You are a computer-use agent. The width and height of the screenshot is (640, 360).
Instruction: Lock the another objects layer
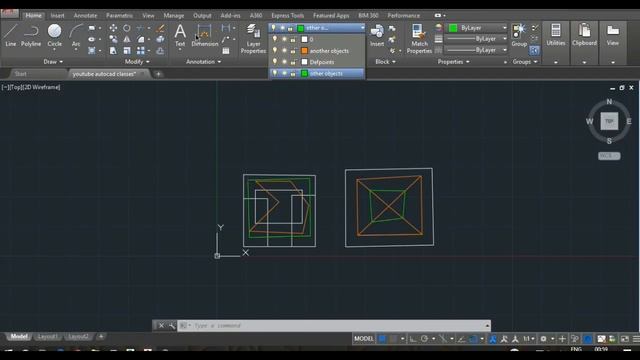pyautogui.click(x=293, y=51)
